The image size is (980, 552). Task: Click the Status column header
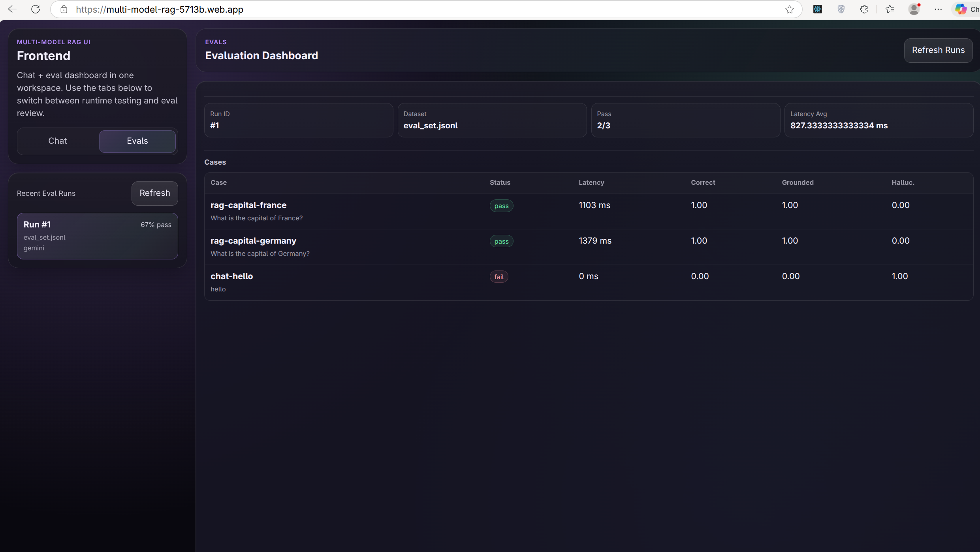pos(500,182)
